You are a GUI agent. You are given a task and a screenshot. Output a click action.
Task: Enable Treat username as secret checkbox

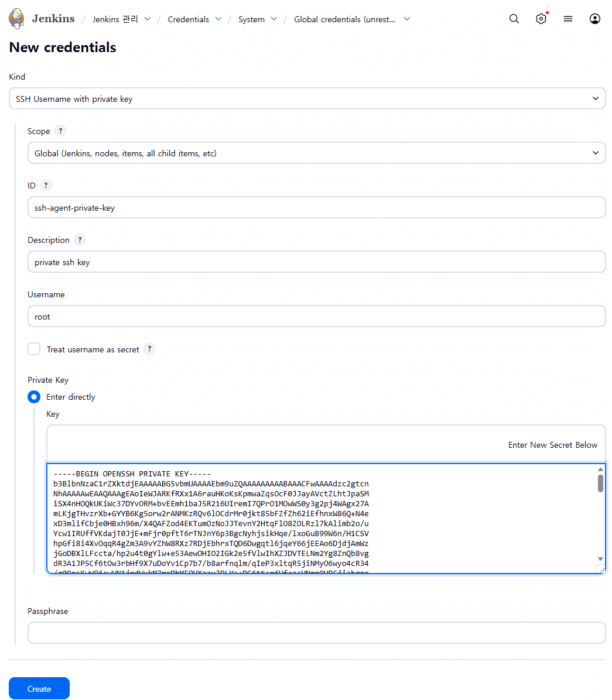point(35,349)
